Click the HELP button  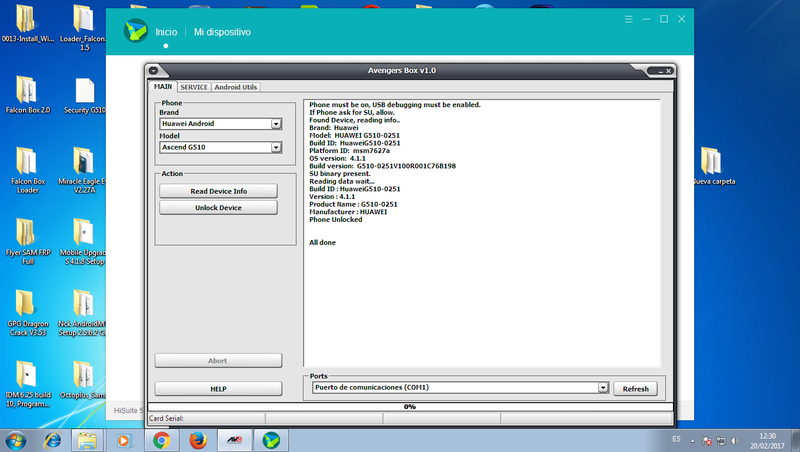coord(218,389)
